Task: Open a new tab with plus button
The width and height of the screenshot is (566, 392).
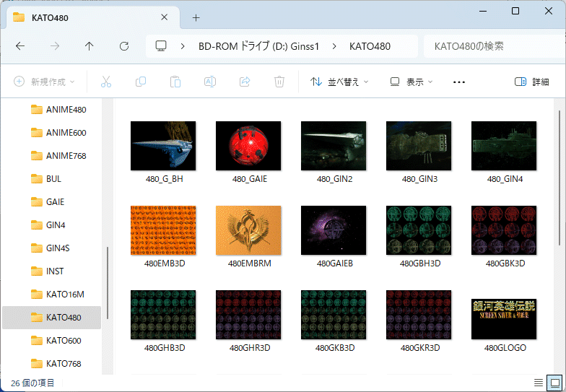Action: click(x=196, y=17)
